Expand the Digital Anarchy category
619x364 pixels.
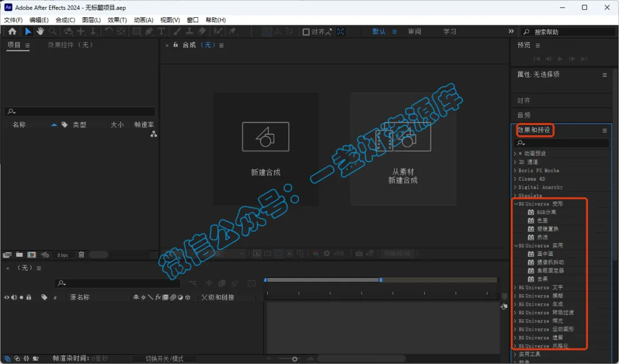[x=515, y=187]
